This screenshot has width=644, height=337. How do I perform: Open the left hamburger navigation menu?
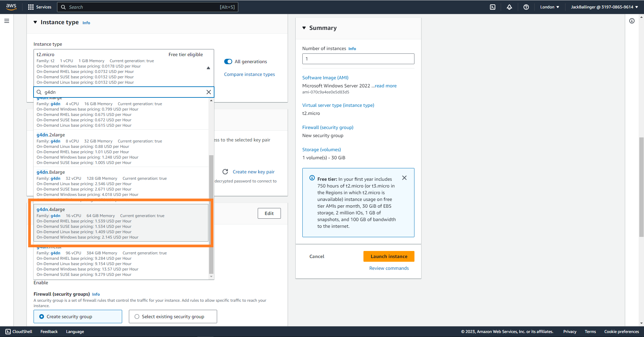7,21
